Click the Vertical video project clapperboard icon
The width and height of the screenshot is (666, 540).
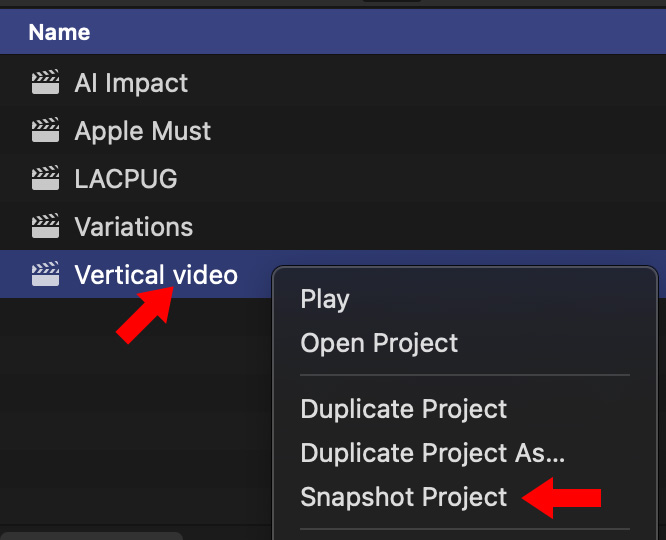pyautogui.click(x=45, y=274)
